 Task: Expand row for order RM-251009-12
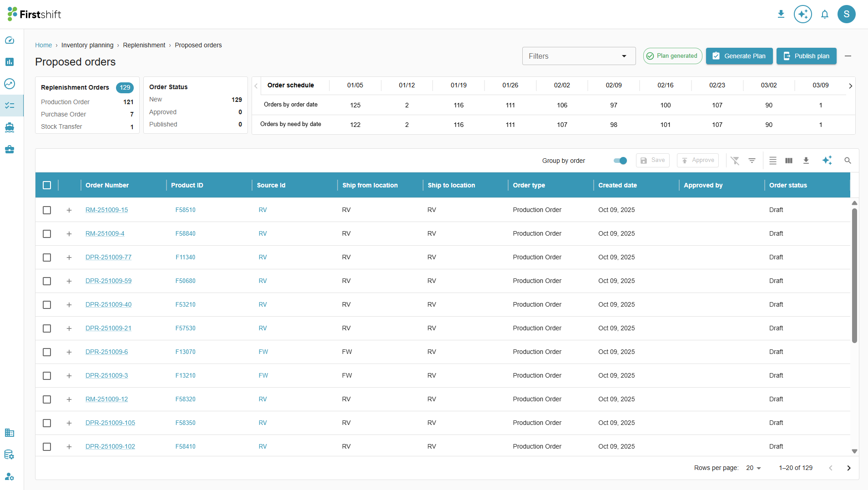point(69,399)
